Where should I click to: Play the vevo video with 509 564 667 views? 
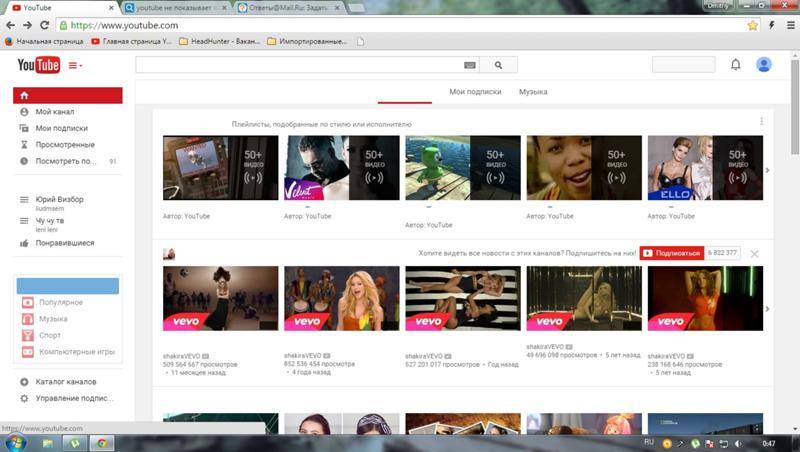pos(220,298)
